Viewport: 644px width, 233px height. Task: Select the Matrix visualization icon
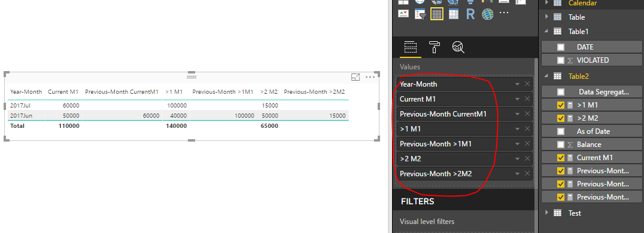point(454,14)
